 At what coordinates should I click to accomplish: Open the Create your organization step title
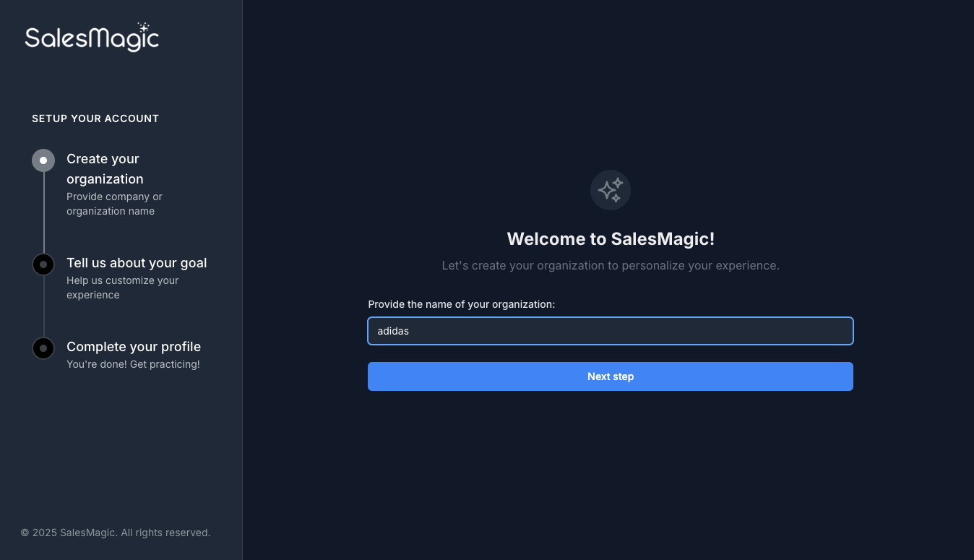point(105,168)
